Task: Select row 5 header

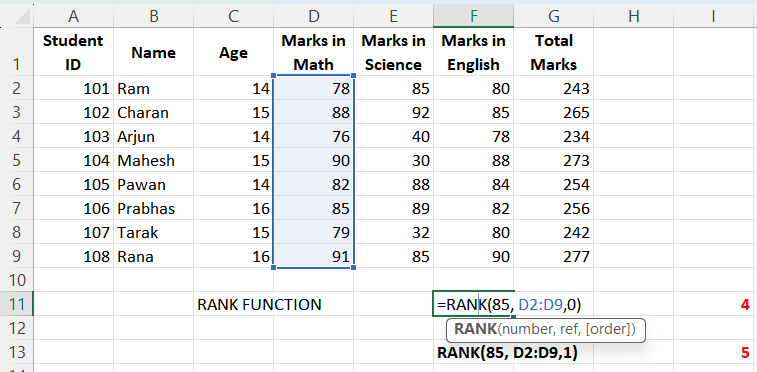Action: [16, 160]
